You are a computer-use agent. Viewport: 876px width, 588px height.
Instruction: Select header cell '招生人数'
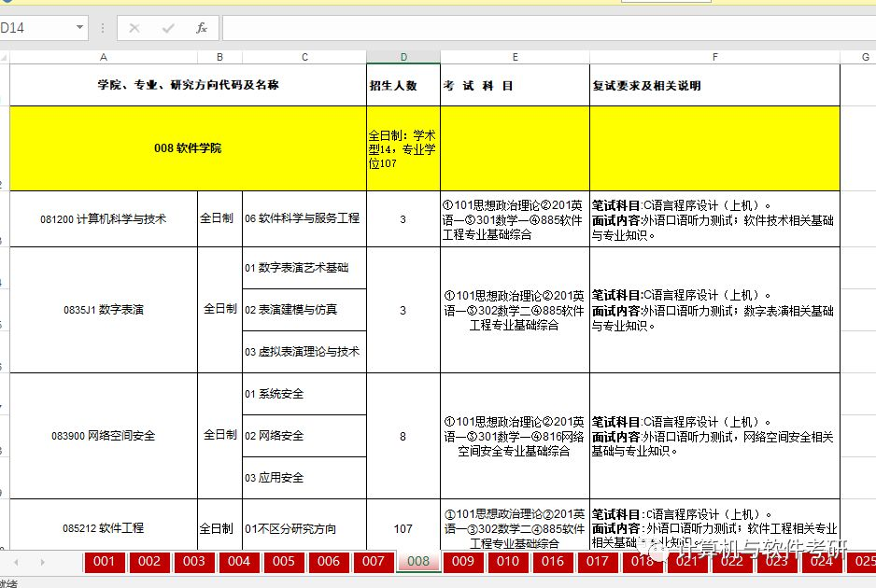click(403, 85)
